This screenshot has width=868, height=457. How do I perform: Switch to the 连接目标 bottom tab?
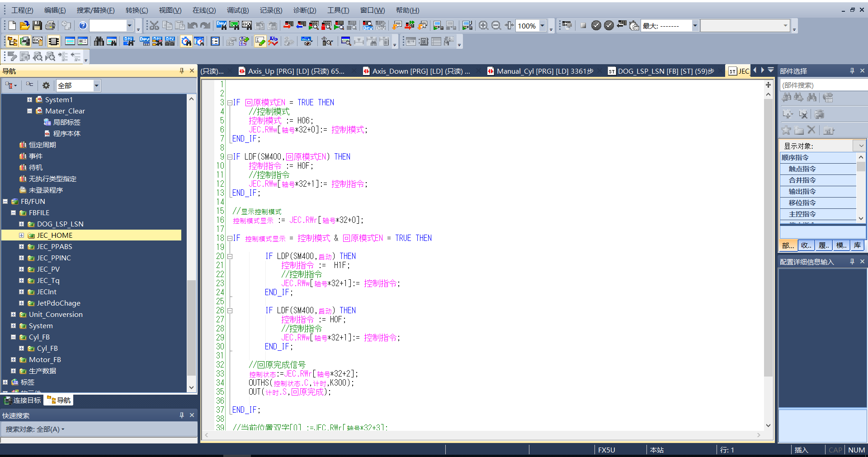pos(23,400)
